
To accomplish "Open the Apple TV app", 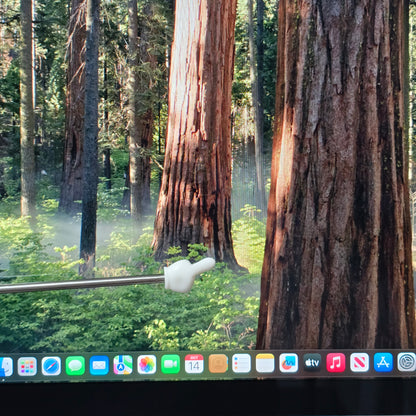I will coord(312,363).
